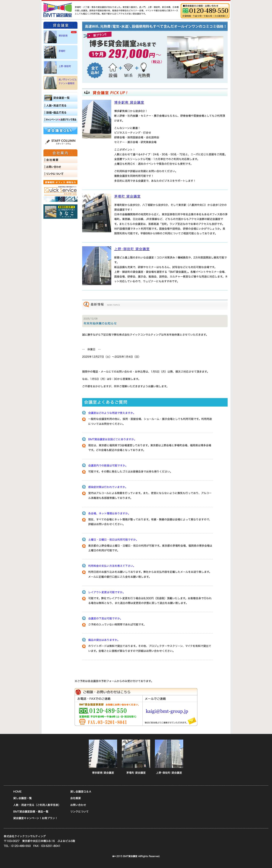Click A icon beside ホワイトボードは無料で貸出 answer

[x=84, y=646]
